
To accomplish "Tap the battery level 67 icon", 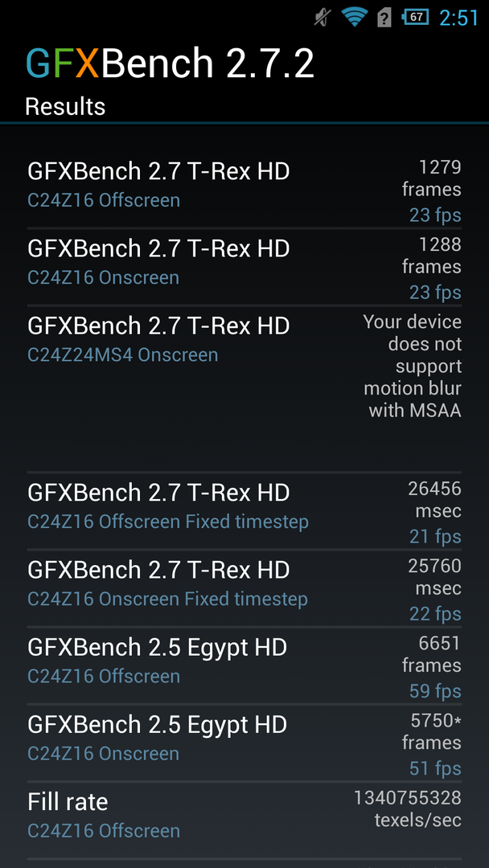I will coord(415,17).
